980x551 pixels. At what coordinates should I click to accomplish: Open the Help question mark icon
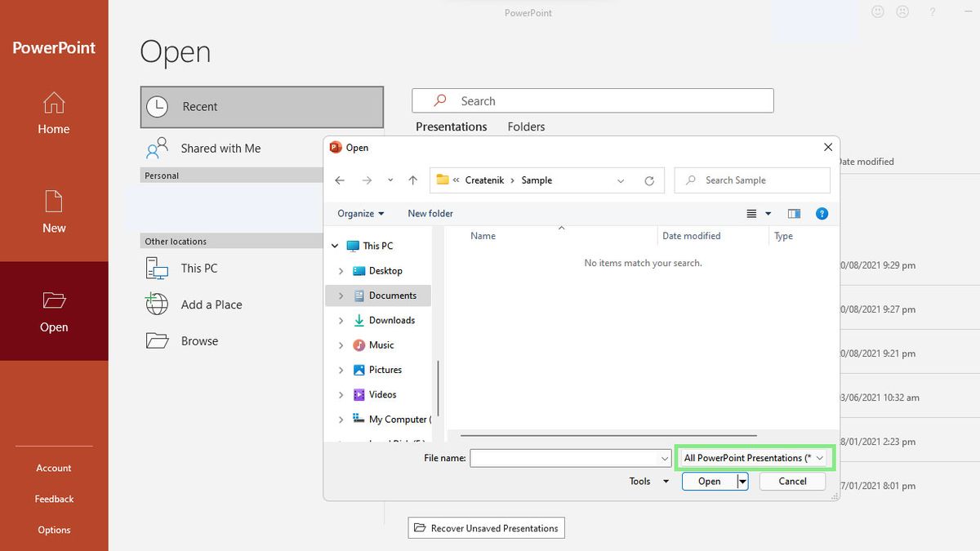pos(822,213)
